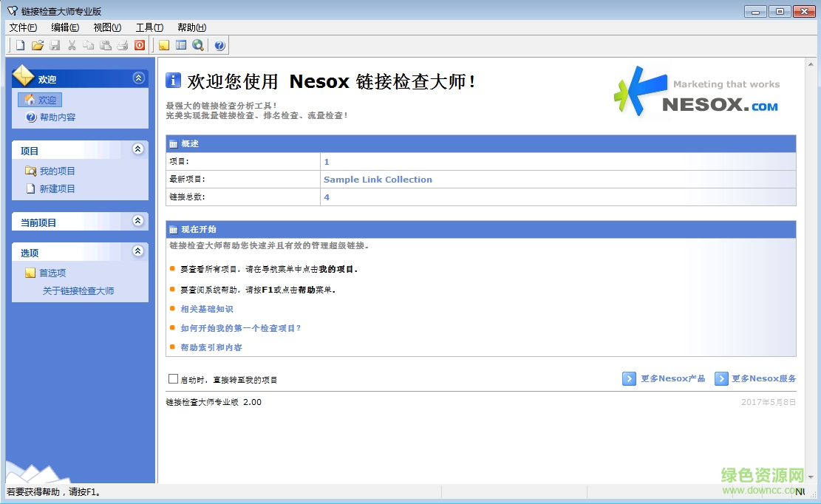This screenshot has height=504, width=821.
Task: Open the globe search toolbar icon
Action: 197,45
